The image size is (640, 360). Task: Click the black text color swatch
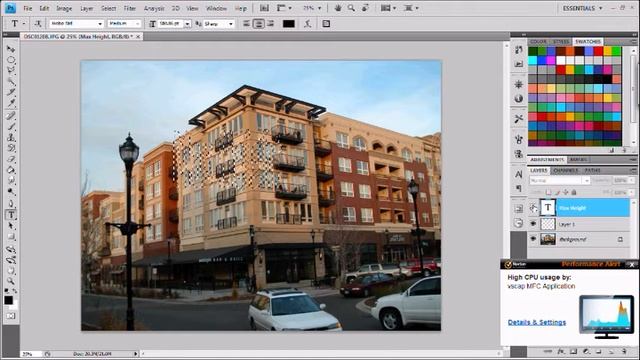pyautogui.click(x=289, y=24)
